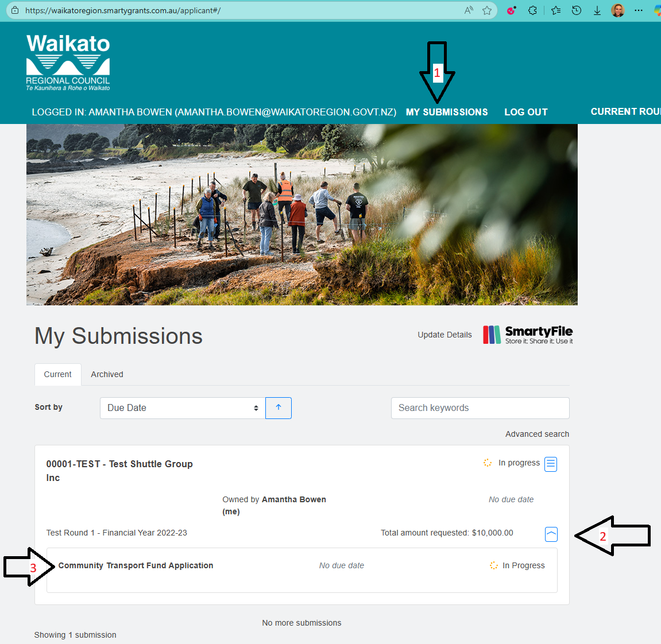The width and height of the screenshot is (661, 644).
Task: Open the browser three-dot settings menu
Action: click(638, 10)
